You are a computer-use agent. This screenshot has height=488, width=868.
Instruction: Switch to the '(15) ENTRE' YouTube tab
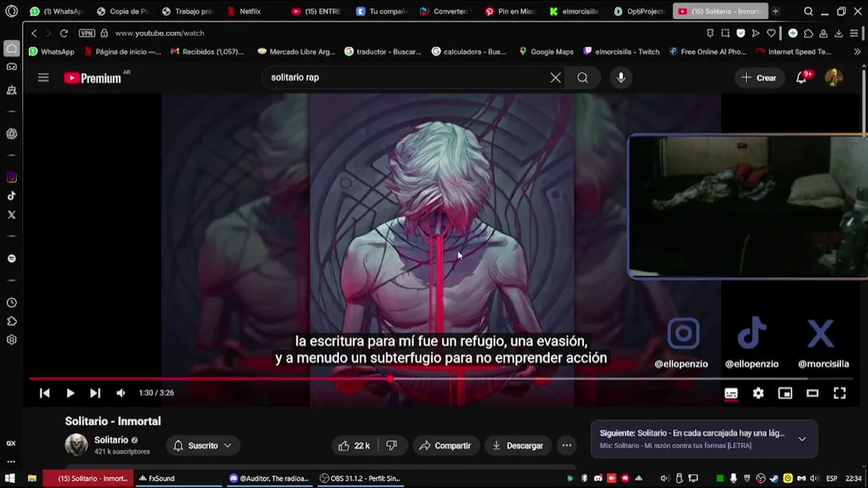(317, 12)
